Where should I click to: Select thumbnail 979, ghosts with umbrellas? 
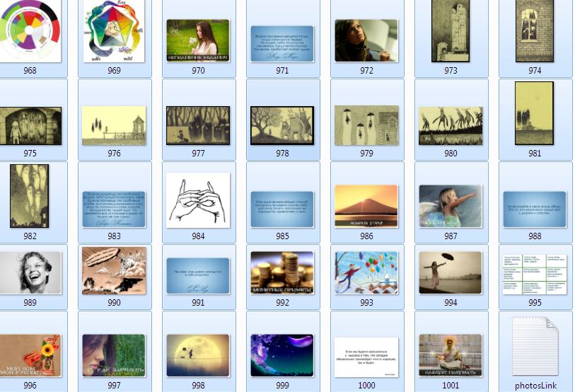click(x=366, y=125)
